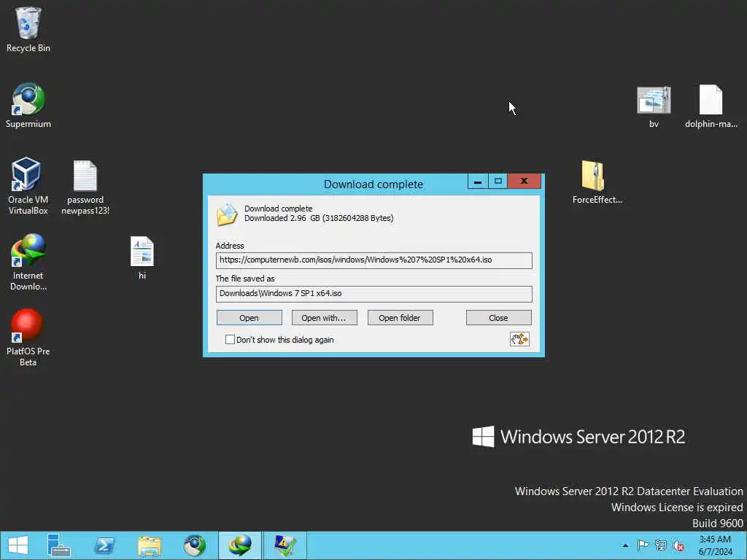
Task: Show hidden tray icons arrow
Action: point(625,545)
